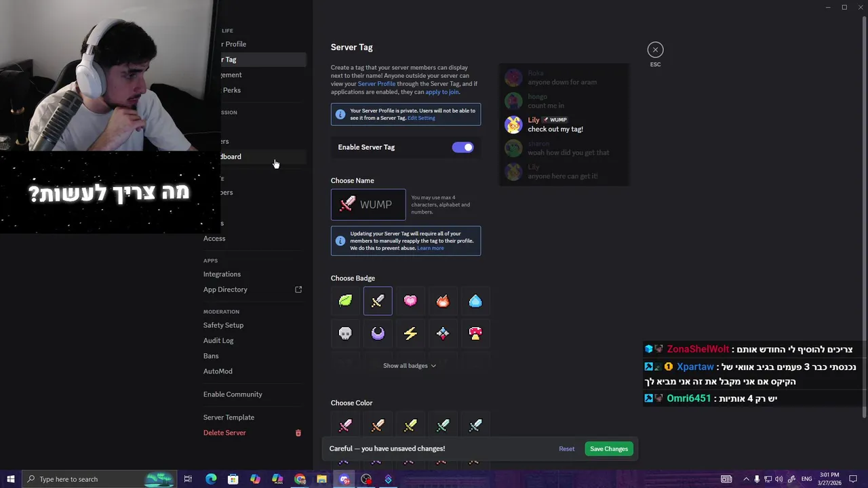
Task: Follow the Edit Setting link
Action: point(421,118)
